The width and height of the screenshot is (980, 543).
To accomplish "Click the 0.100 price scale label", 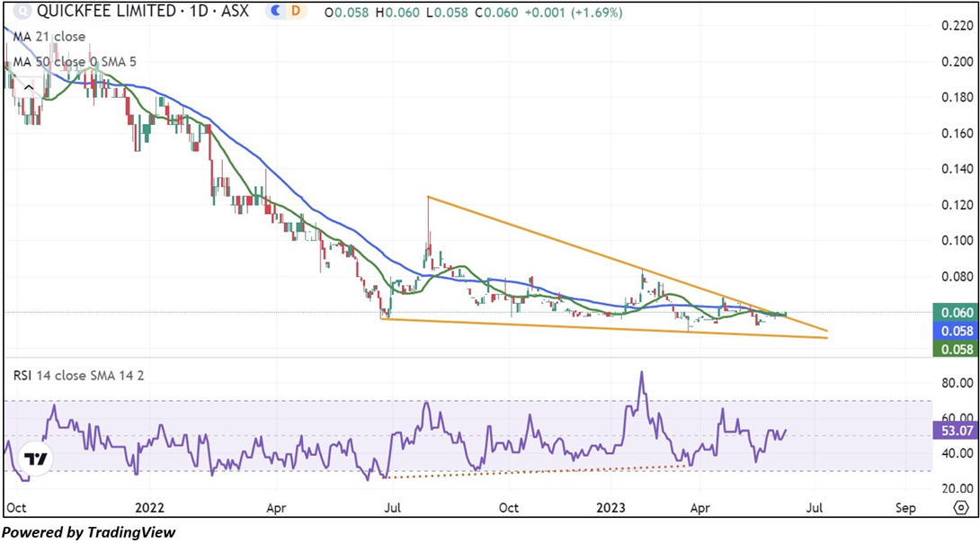I will pyautogui.click(x=957, y=241).
